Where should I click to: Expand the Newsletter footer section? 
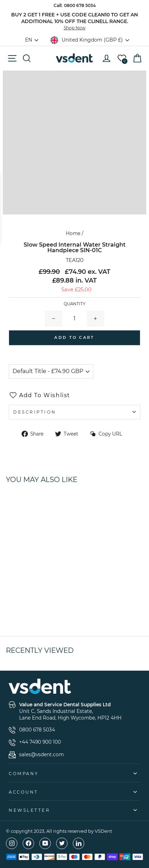74,810
